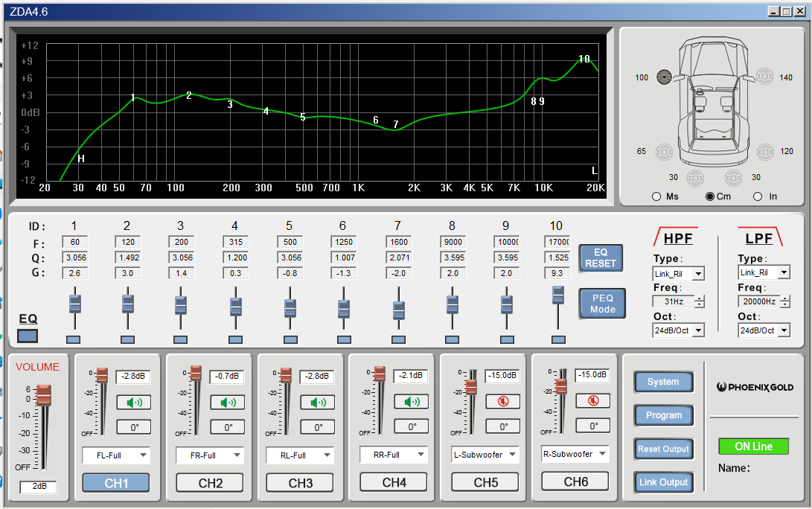Select rear-right speaker icon labeled 120
Viewport: 812px width, 509px height.
765,152
